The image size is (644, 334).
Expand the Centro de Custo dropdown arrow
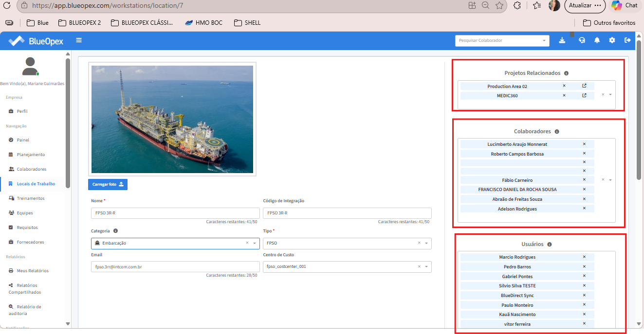pos(426,266)
